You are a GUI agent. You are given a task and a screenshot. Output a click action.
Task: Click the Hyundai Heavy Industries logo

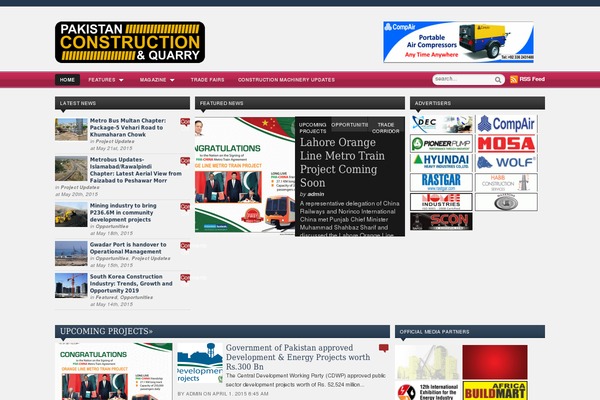[x=441, y=163]
